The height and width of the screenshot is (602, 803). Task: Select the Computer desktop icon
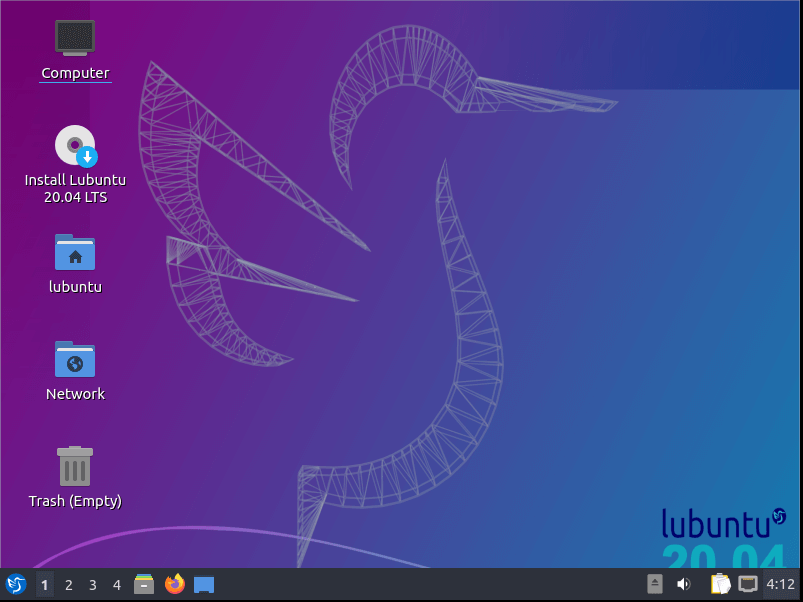75,38
